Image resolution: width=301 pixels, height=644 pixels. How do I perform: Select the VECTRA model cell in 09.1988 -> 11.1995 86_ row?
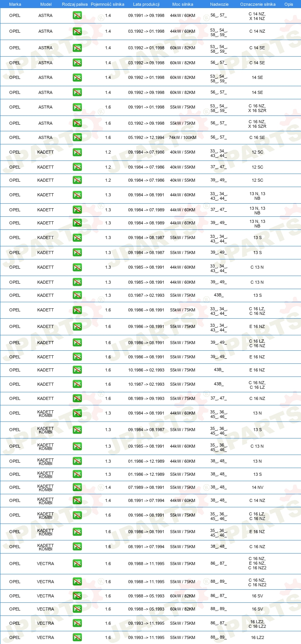45,564
